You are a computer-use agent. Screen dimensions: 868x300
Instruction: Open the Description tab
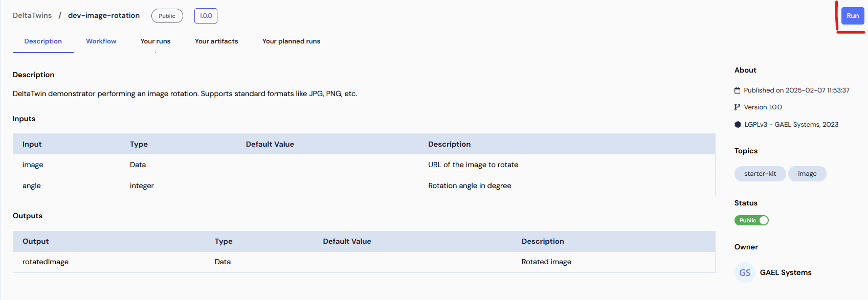coord(43,41)
